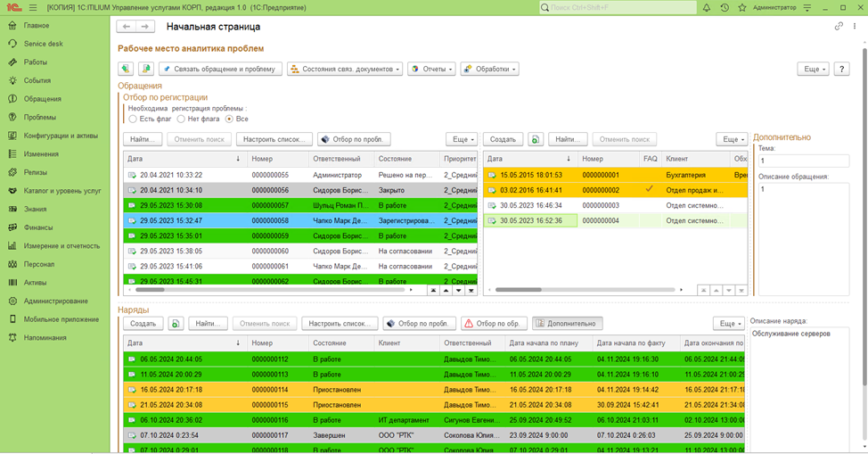Select наряд row 0000000114

point(434,390)
